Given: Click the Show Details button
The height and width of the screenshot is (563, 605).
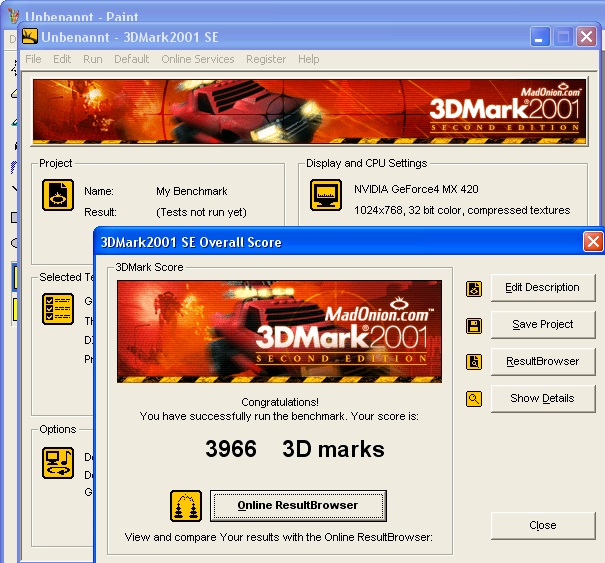Looking at the screenshot, I should pos(543,399).
